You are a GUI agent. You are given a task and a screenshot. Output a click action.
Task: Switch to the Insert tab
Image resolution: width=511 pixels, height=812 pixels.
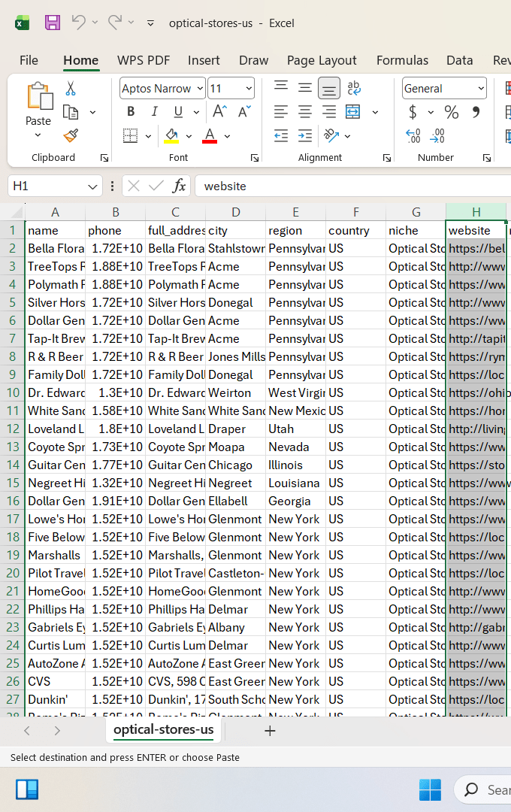coord(204,61)
